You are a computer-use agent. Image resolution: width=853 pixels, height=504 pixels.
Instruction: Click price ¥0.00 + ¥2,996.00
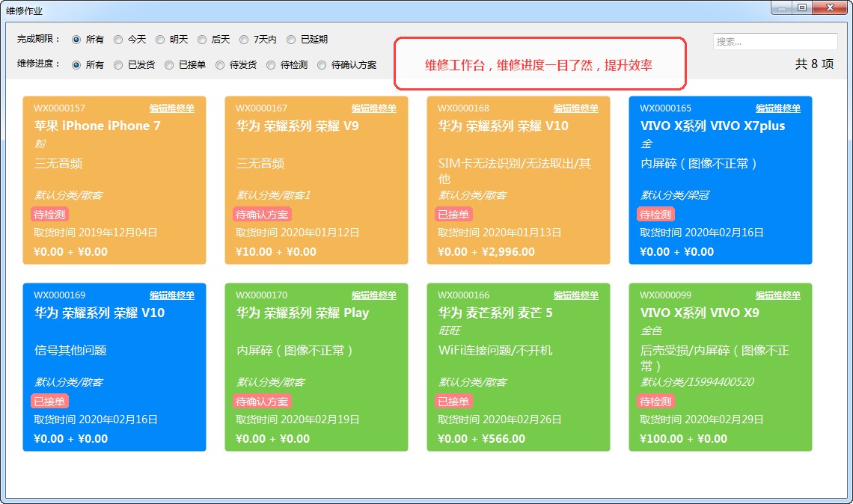point(486,252)
